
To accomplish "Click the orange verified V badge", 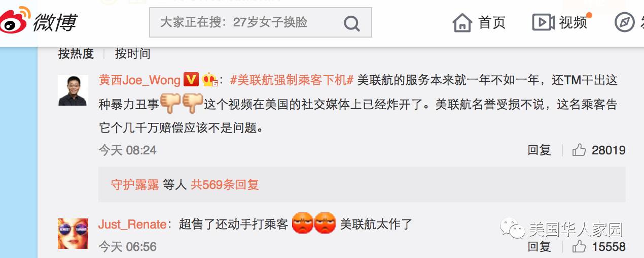I will point(191,80).
